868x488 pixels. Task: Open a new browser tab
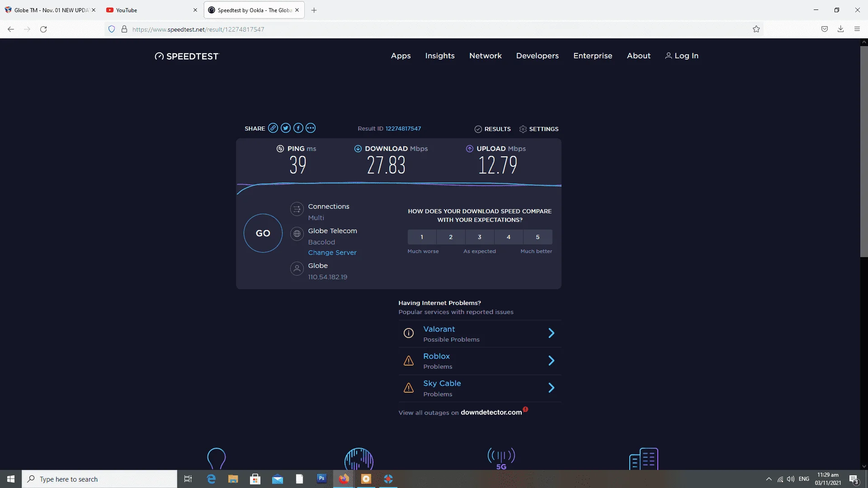pos(314,10)
